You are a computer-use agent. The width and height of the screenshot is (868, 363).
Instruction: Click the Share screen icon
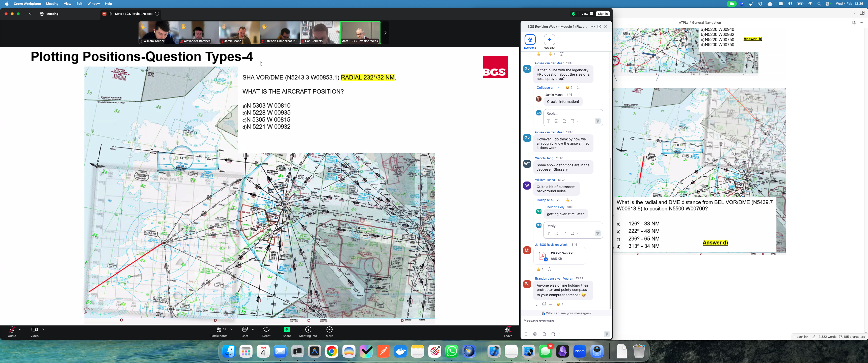click(286, 330)
